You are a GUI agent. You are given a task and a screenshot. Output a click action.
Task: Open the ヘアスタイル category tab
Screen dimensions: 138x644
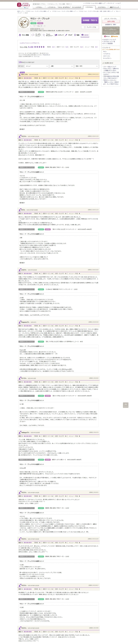[x=52, y=7]
